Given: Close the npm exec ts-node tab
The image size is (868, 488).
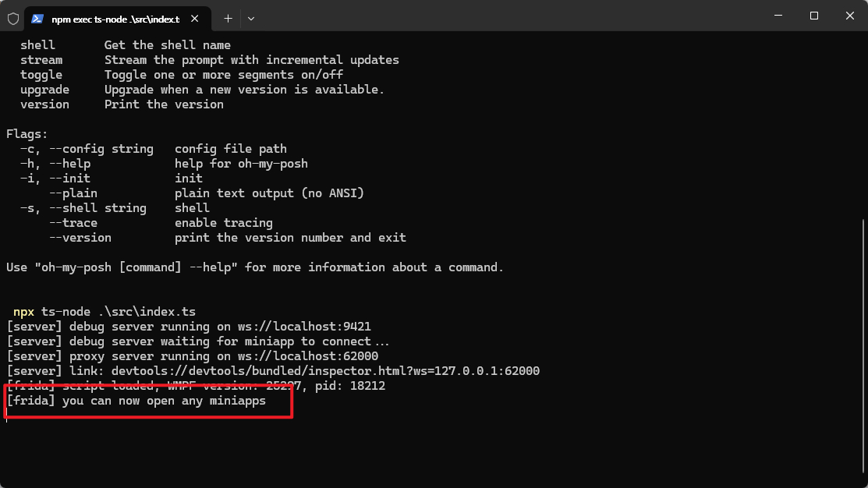Looking at the screenshot, I should (x=195, y=19).
